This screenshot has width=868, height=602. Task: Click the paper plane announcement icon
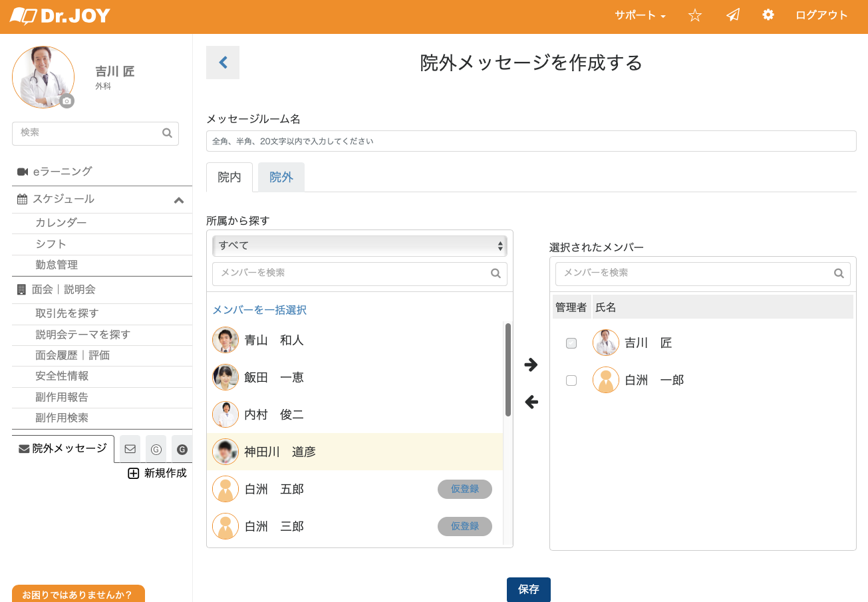point(732,15)
